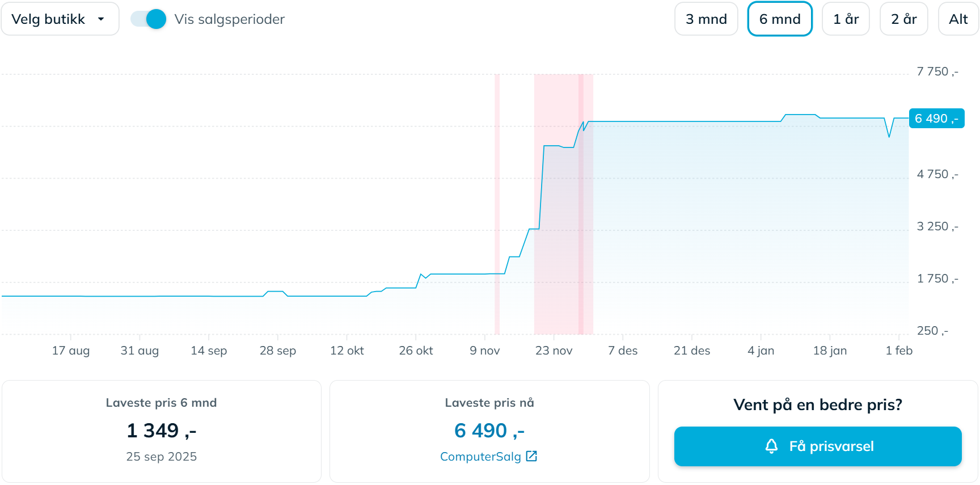The height and width of the screenshot is (485, 980).
Task: Click the Laveste pris 6 mnd card value 1 349
Action: click(162, 431)
